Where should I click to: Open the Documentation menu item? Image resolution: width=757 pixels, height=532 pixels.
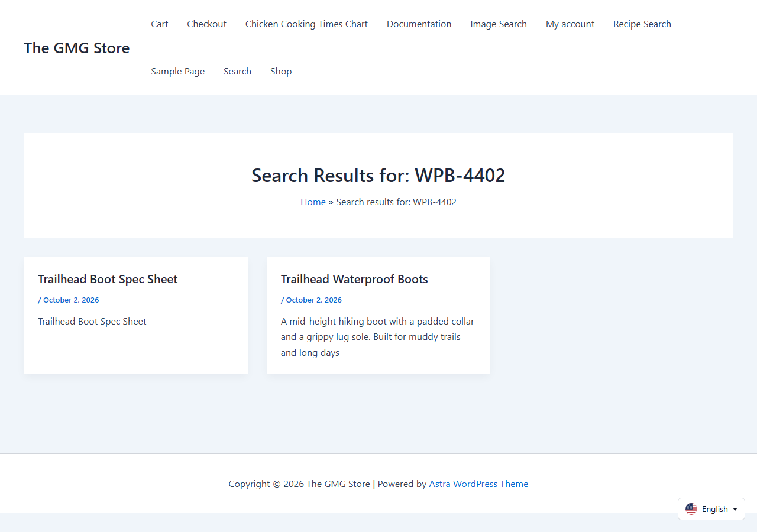pos(419,24)
